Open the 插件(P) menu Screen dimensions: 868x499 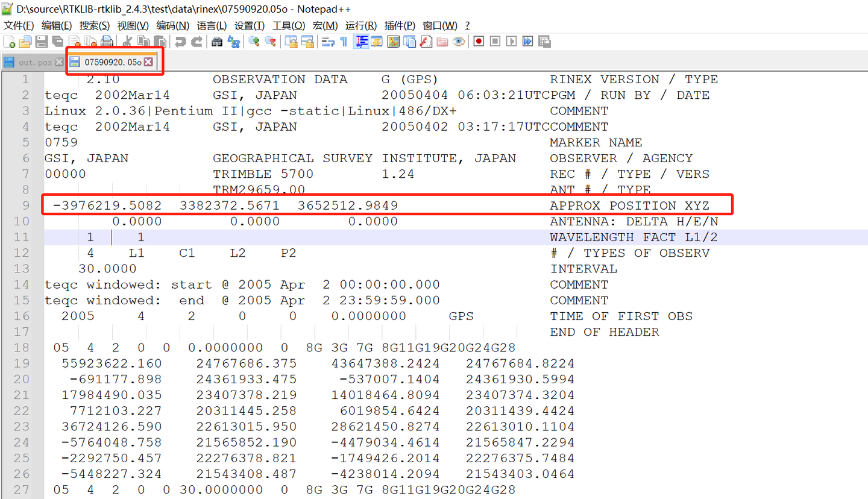point(400,25)
